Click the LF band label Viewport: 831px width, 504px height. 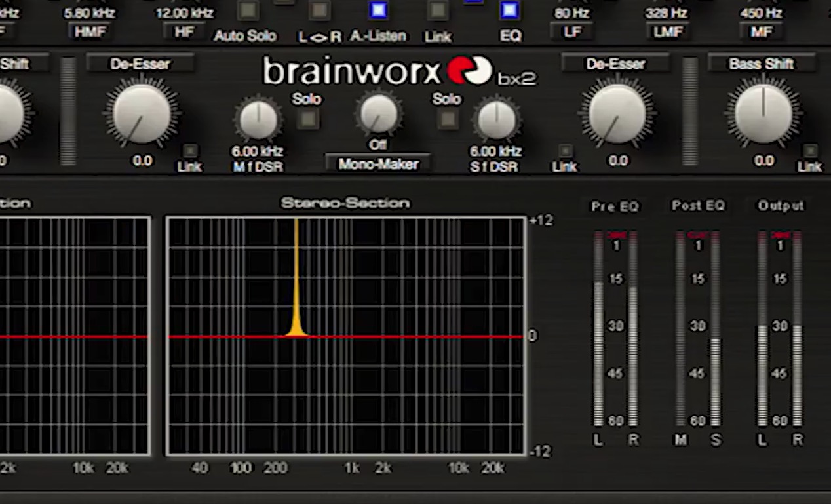572,31
